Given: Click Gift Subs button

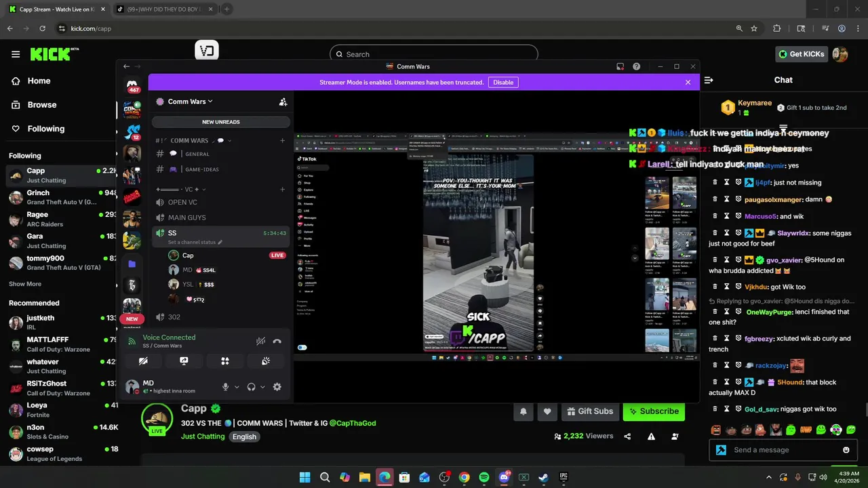Looking at the screenshot, I should (x=590, y=411).
